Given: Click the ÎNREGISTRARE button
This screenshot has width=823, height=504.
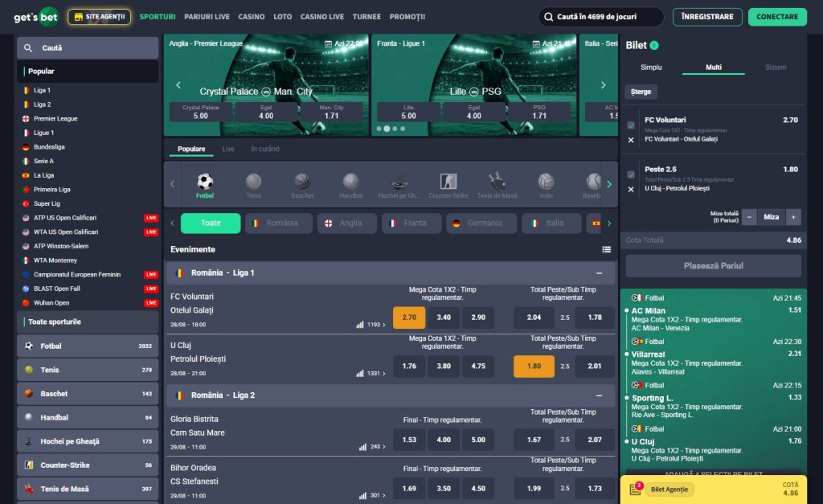Looking at the screenshot, I should tap(707, 17).
